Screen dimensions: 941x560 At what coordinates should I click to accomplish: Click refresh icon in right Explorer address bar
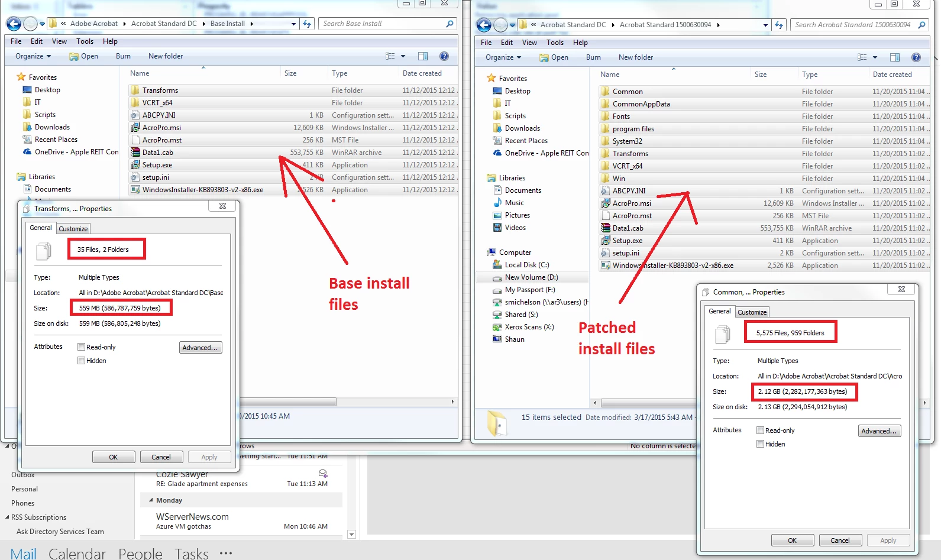[779, 25]
